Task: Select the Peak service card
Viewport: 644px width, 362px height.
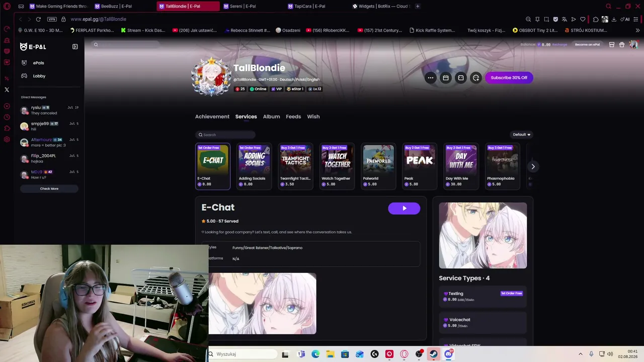Action: (420, 166)
